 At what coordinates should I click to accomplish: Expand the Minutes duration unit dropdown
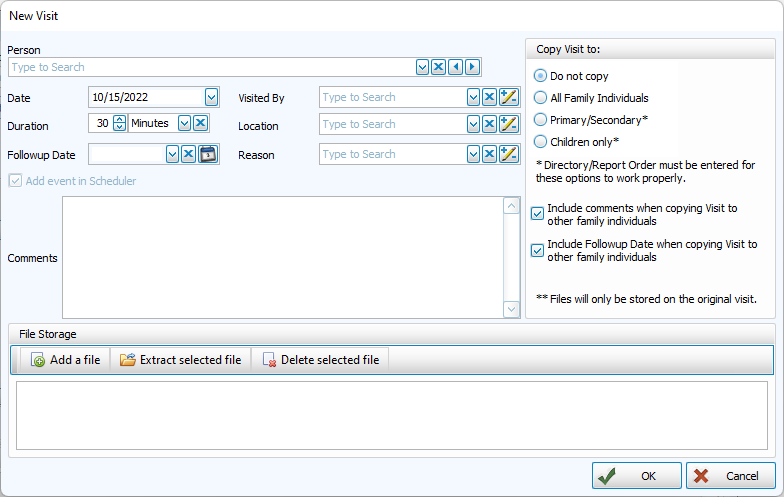[184, 123]
